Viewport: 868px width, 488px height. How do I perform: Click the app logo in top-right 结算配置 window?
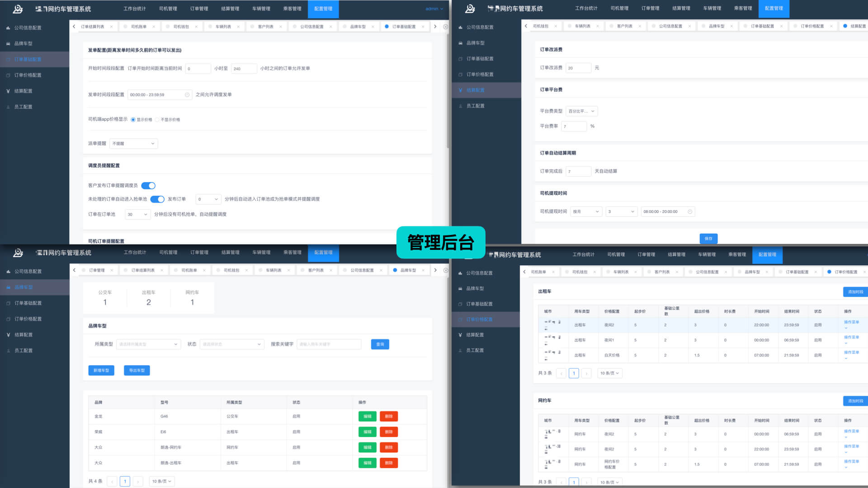tap(470, 9)
